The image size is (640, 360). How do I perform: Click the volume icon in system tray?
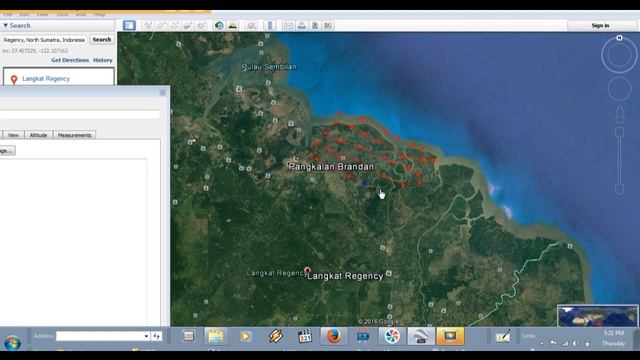click(575, 344)
